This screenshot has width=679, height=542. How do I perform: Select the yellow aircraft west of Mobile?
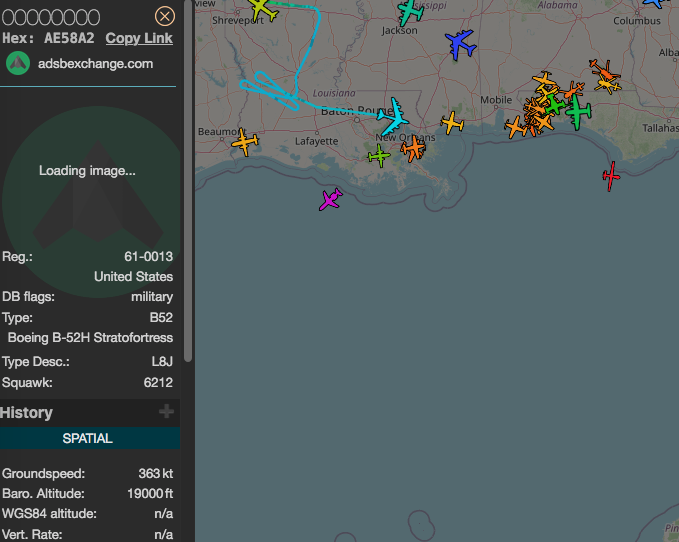click(x=452, y=123)
